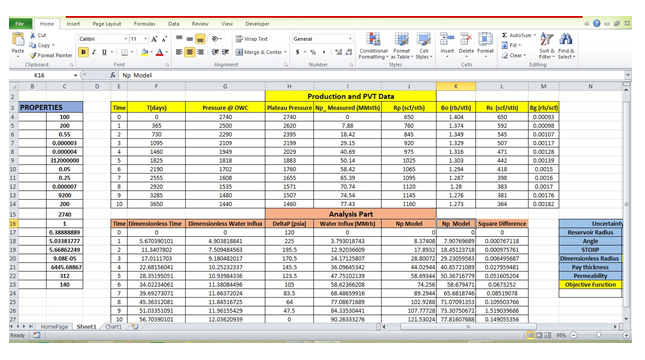Apply the red Font Color
The width and height of the screenshot is (645, 360).
click(160, 52)
